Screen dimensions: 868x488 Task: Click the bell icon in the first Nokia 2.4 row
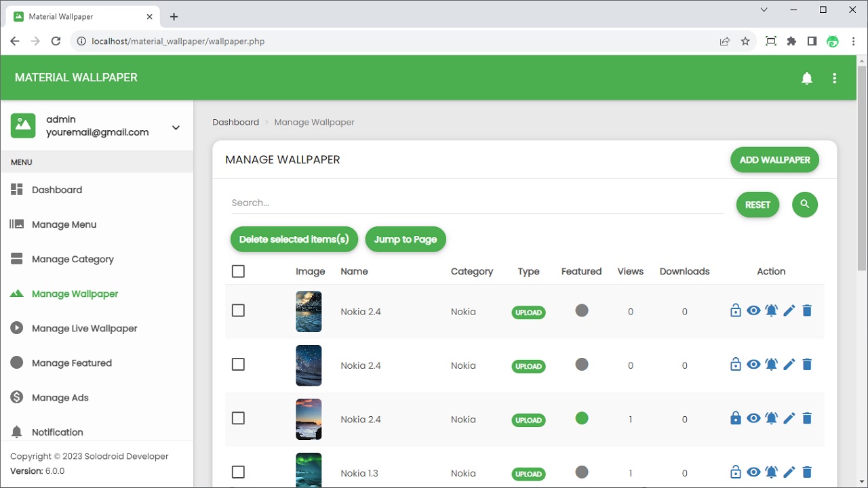point(772,310)
